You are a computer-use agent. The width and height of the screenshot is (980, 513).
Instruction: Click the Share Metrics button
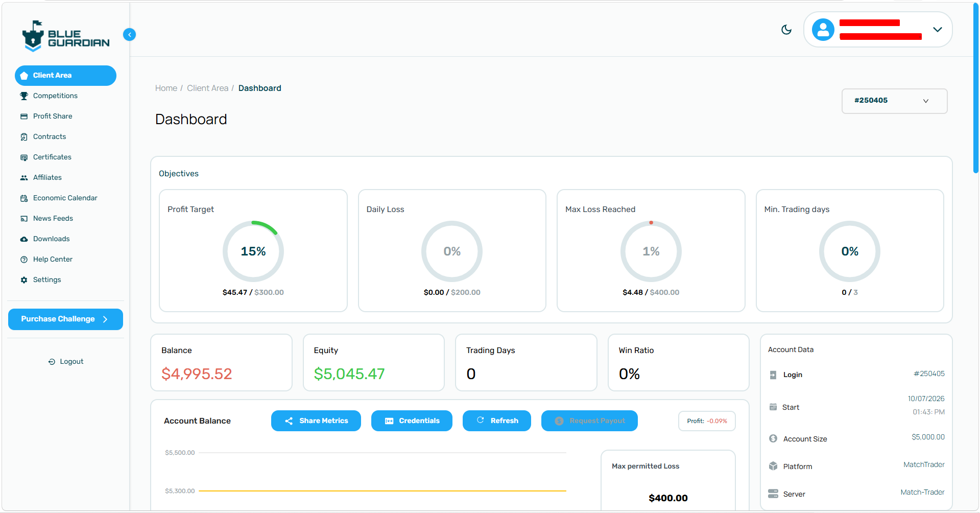[x=316, y=421]
